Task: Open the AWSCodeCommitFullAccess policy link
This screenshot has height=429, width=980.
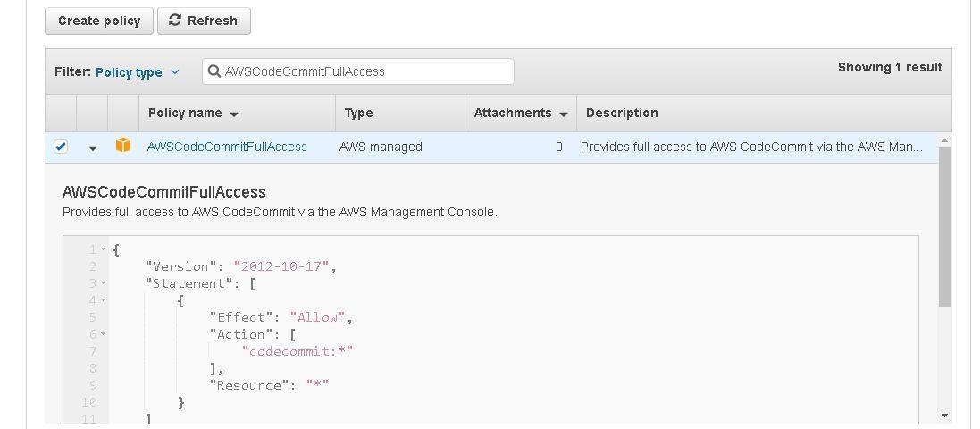Action: click(227, 147)
